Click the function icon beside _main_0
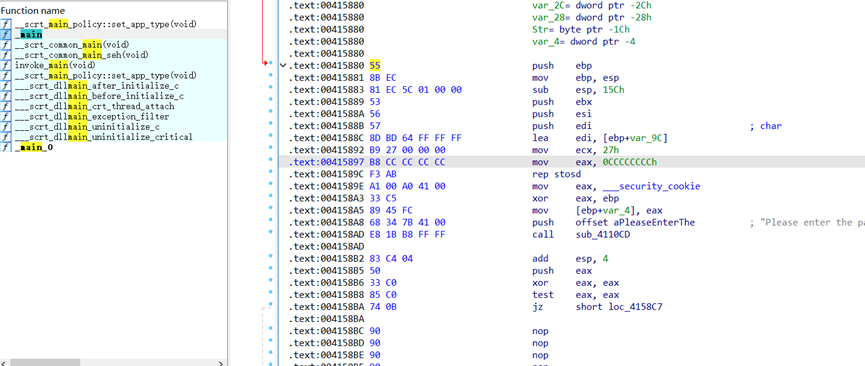Viewport: 865px width, 366px height. pos(5,147)
